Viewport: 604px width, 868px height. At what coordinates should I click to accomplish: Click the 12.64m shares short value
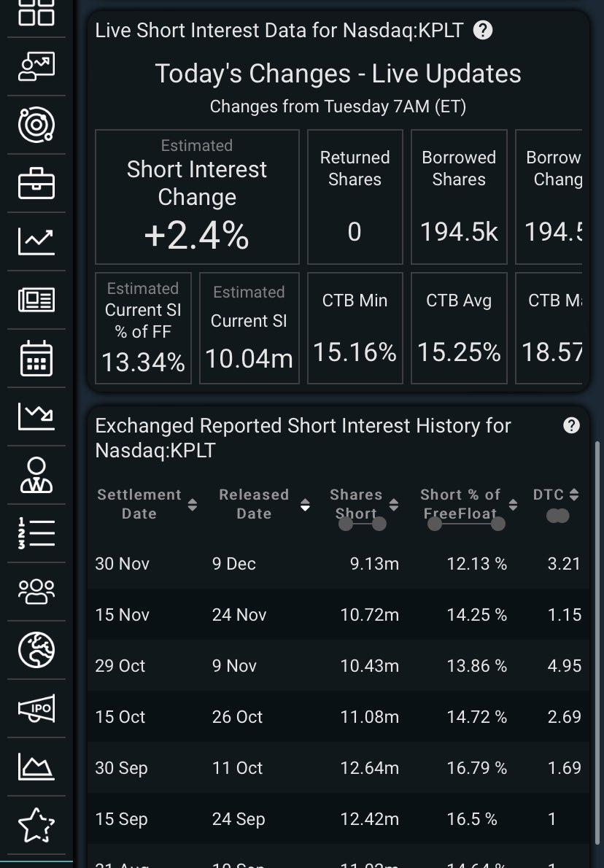[x=370, y=768]
